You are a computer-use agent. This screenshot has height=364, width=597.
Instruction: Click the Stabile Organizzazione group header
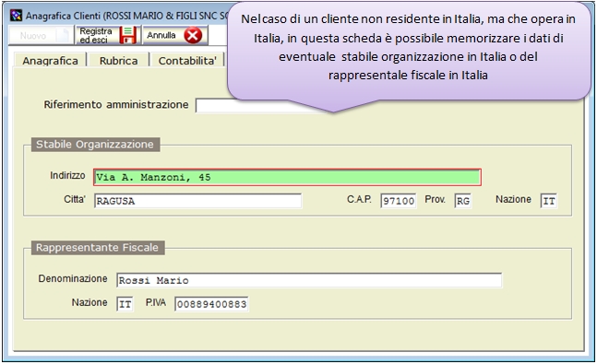click(x=95, y=145)
